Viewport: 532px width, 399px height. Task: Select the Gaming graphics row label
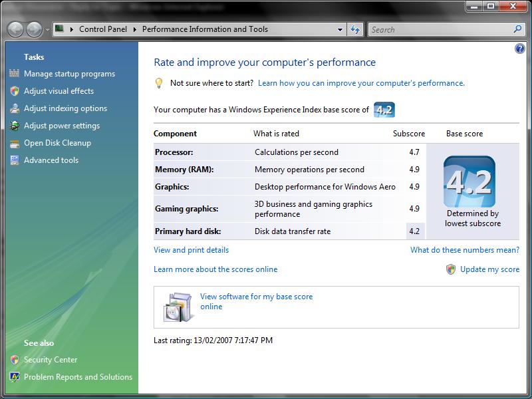[x=187, y=209]
